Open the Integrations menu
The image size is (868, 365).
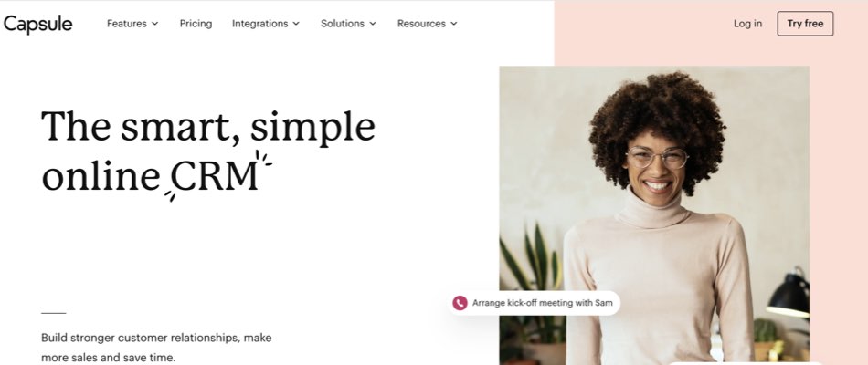coord(266,24)
